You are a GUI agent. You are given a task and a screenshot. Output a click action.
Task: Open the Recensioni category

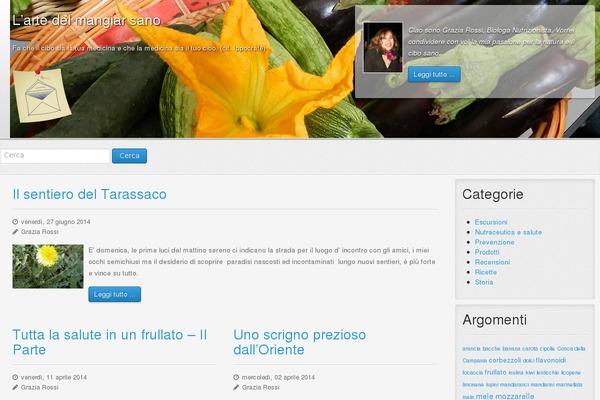point(492,262)
